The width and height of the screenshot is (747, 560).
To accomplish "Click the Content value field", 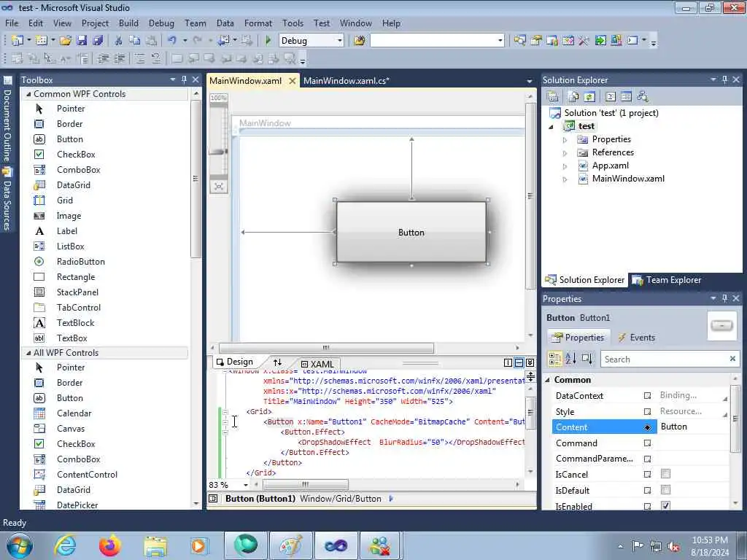I will pyautogui.click(x=694, y=427).
